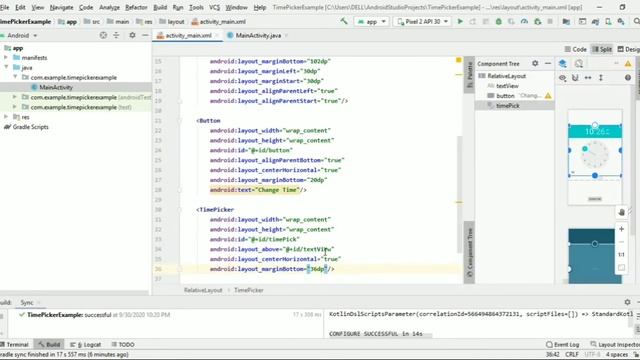Open the Tools menu
This screenshot has width=640, height=360.
coord(196,7)
